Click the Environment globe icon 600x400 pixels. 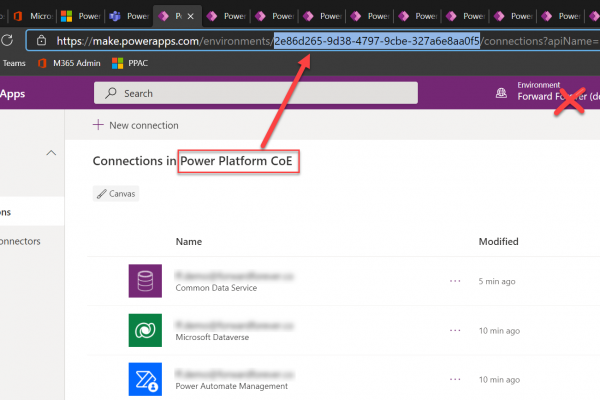click(x=501, y=93)
